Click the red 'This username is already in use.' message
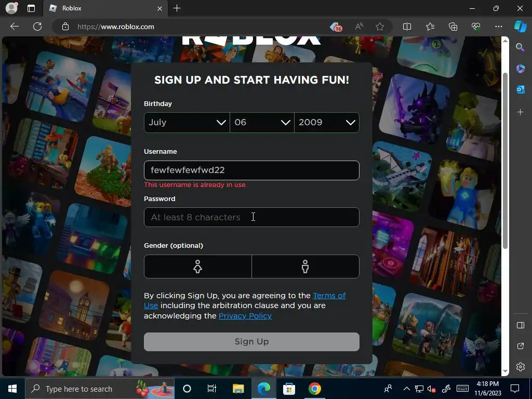 [x=195, y=185]
